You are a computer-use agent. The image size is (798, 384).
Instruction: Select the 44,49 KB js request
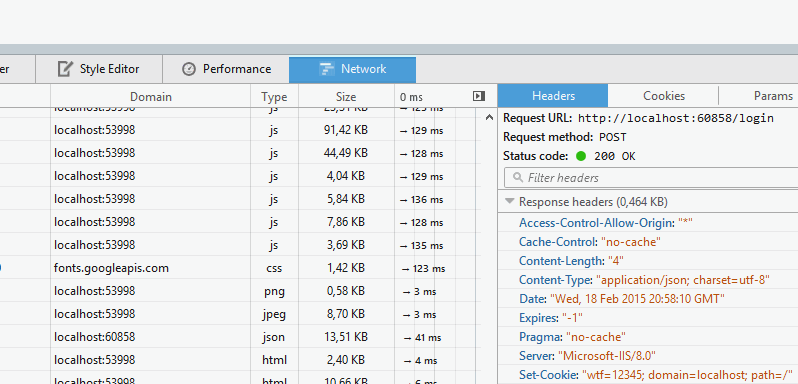[x=240, y=153]
